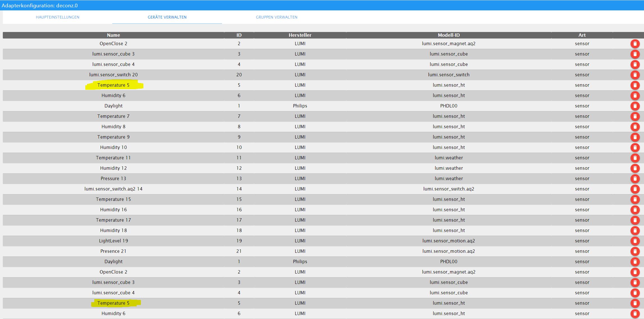Select lumi.sensor_switch model in the sensor_switch 20 row
The image size is (644, 319).
point(449,75)
